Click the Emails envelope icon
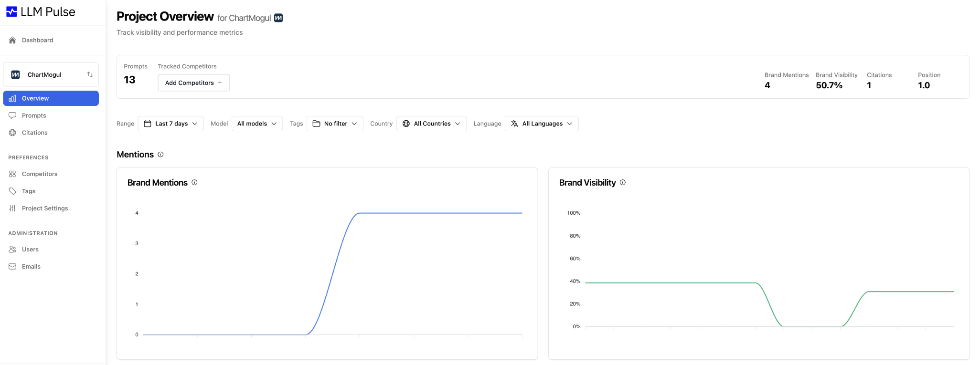 tap(12, 267)
